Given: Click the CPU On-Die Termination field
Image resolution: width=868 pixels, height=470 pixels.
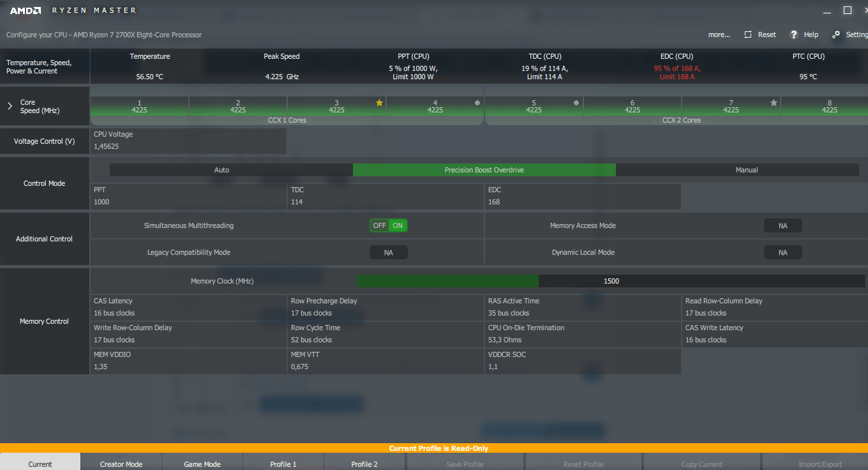Looking at the screenshot, I should [583, 334].
